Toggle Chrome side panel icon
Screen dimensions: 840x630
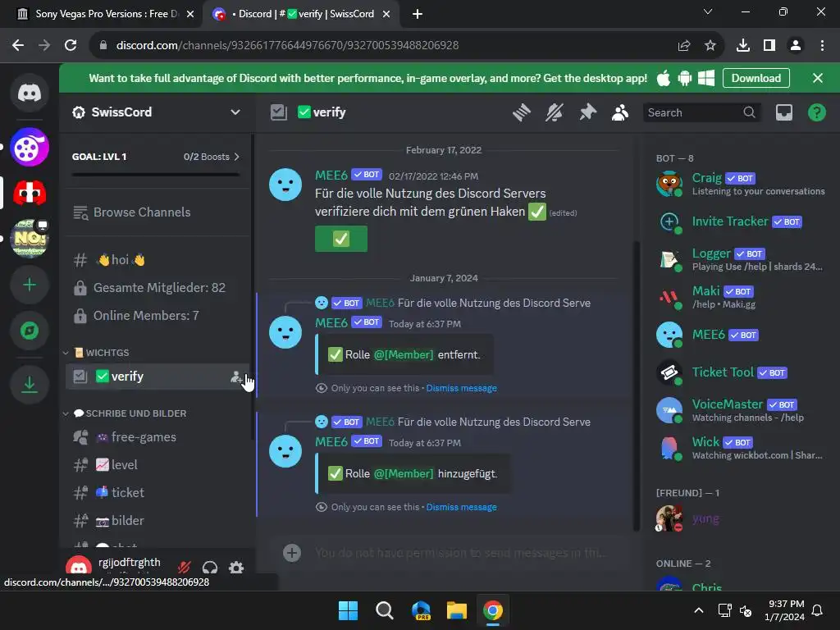769,46
